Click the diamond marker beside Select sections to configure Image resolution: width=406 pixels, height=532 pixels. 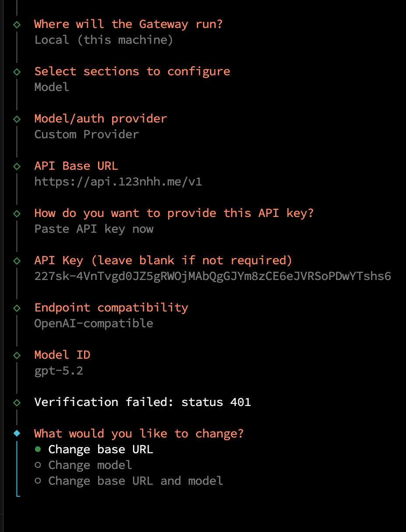pyautogui.click(x=17, y=71)
